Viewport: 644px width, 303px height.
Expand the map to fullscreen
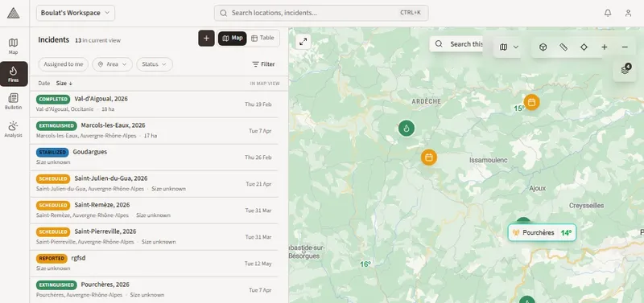pos(303,42)
